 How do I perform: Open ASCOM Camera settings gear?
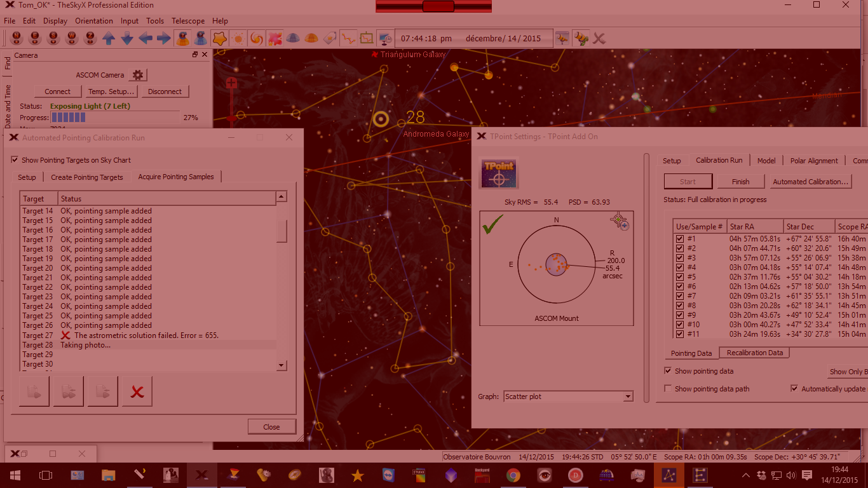(x=138, y=75)
